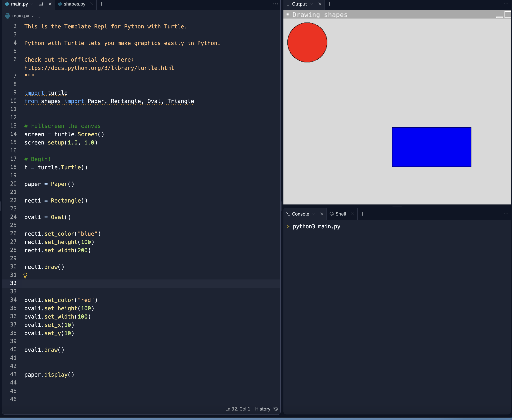Open the Output tab dropdown chevron
This screenshot has height=420, width=512.
coord(311,4)
